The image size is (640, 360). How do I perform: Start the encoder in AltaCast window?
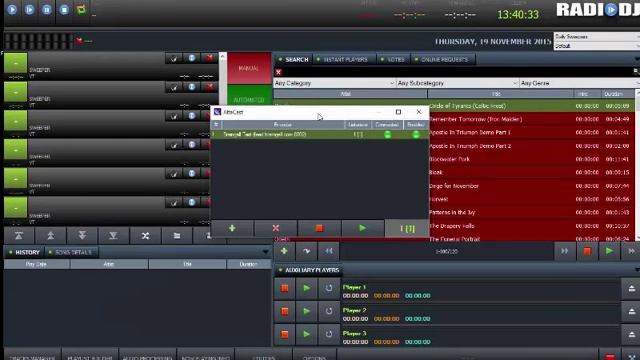[362, 229]
